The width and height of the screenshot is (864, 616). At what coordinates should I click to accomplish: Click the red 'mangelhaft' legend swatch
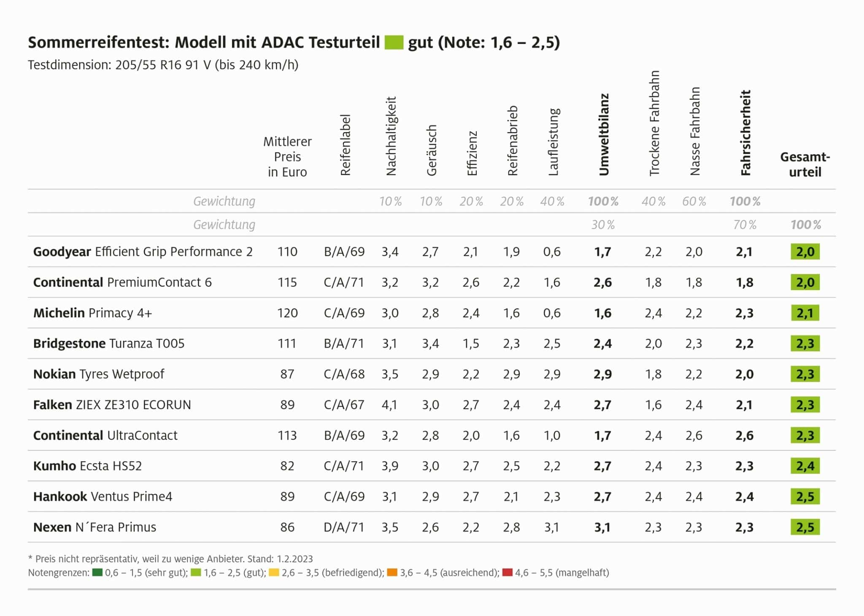(x=508, y=573)
